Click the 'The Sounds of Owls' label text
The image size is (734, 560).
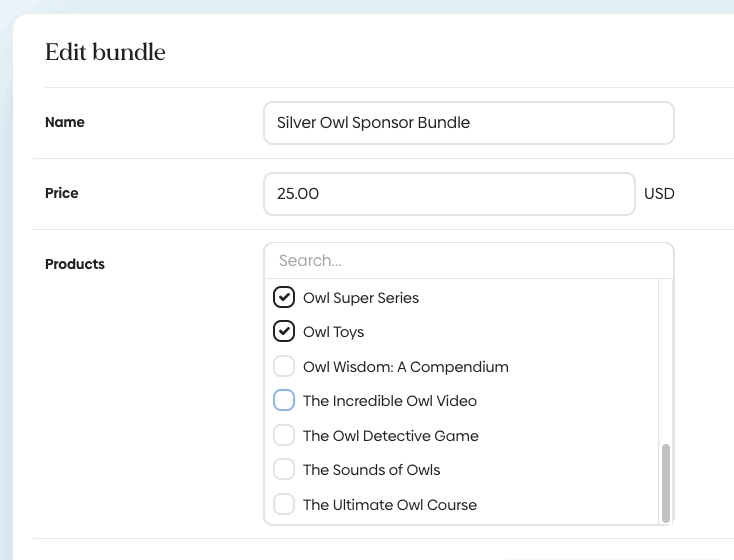coord(371,470)
